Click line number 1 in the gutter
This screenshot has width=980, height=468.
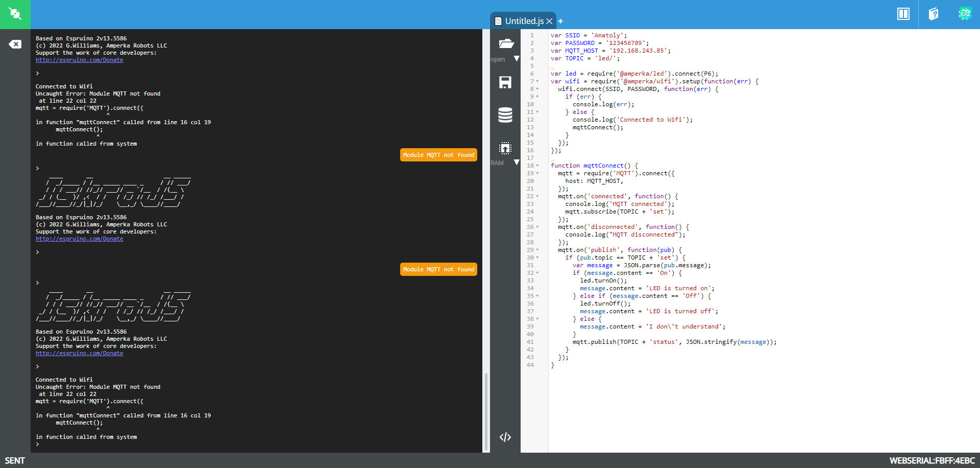coord(532,35)
